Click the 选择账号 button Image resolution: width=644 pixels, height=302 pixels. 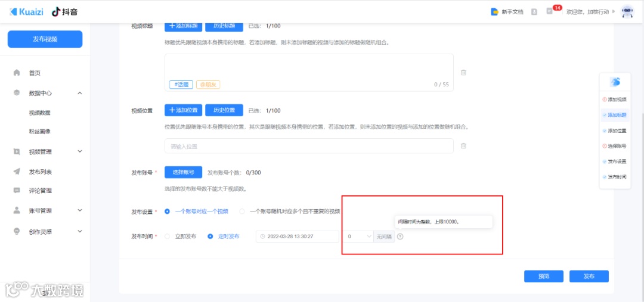point(183,172)
